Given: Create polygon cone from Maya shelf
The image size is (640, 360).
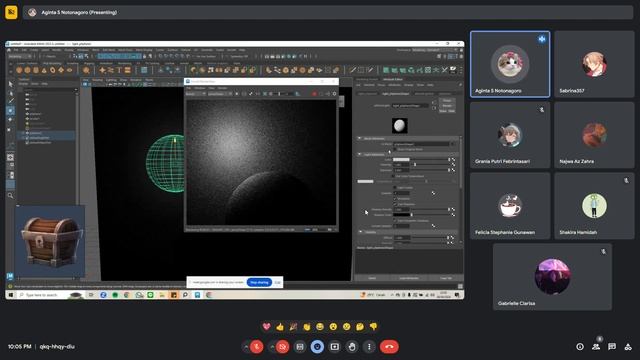Looking at the screenshot, I should click(x=44, y=70).
